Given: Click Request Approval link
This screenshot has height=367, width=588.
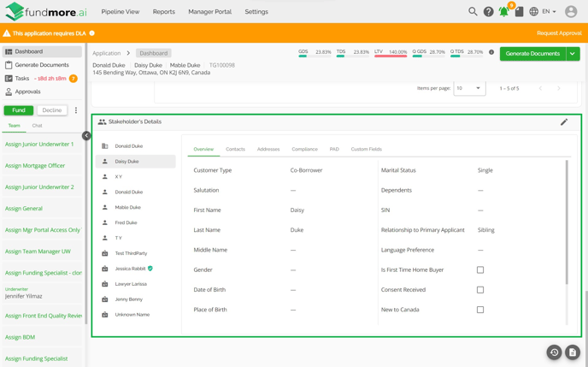Looking at the screenshot, I should click(559, 33).
